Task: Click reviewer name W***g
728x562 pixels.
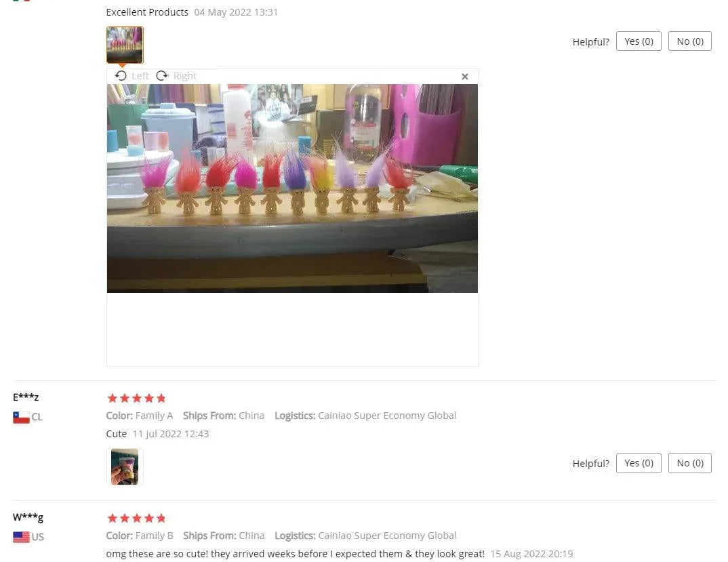Action: coord(28,517)
